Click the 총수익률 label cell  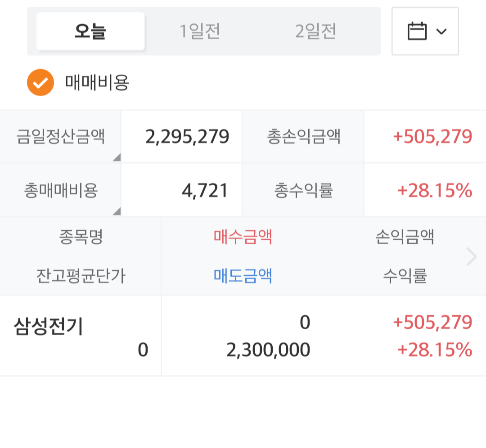pyautogui.click(x=303, y=191)
